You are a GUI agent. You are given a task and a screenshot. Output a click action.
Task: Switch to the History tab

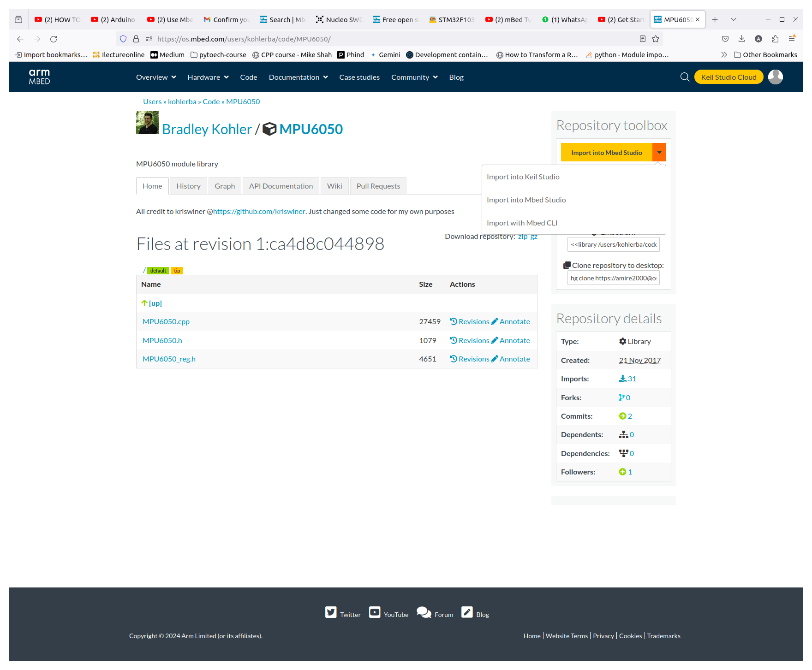coord(188,186)
